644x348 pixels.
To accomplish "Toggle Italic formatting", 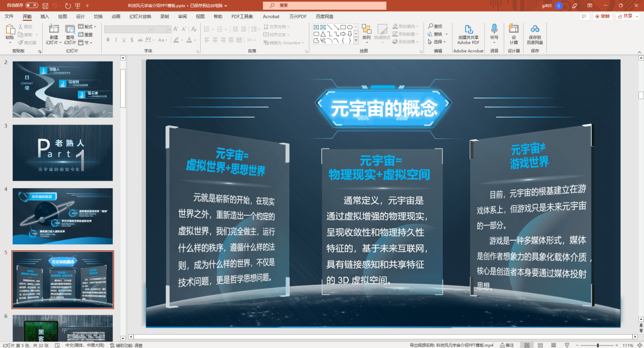I will click(x=116, y=40).
